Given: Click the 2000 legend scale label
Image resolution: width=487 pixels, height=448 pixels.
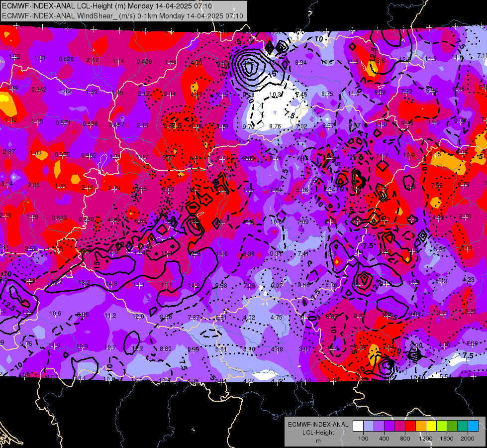Looking at the screenshot, I should pos(468,439).
